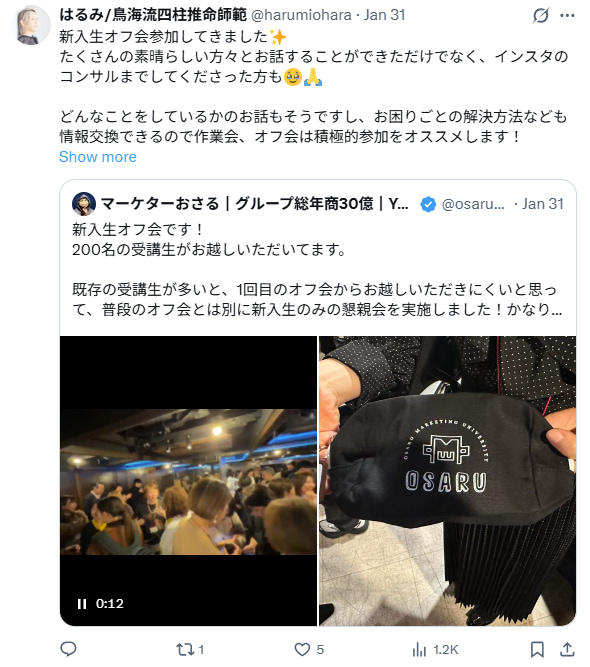This screenshot has width=590, height=667.
Task: Open はるみ/鳥海流四柱推命師範 display name
Action: 153,15
